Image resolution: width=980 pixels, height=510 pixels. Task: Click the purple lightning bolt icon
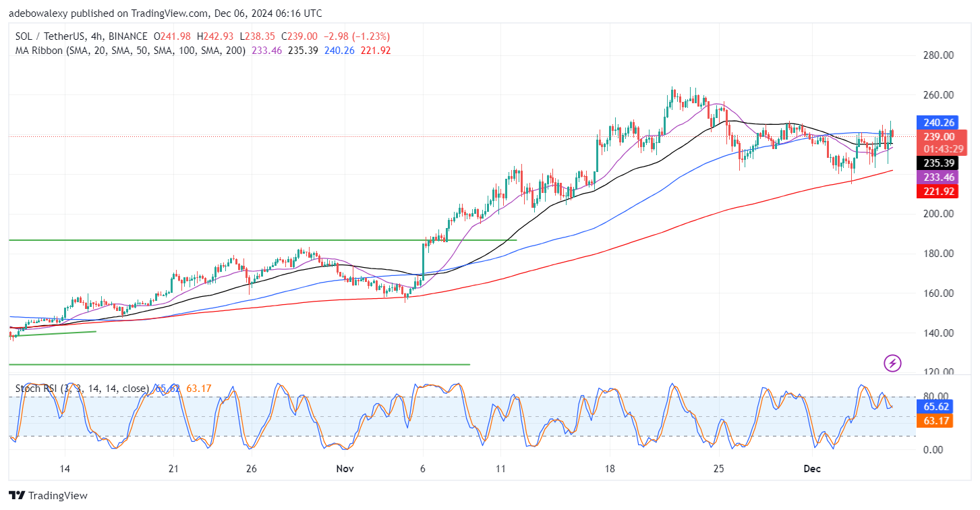(892, 364)
